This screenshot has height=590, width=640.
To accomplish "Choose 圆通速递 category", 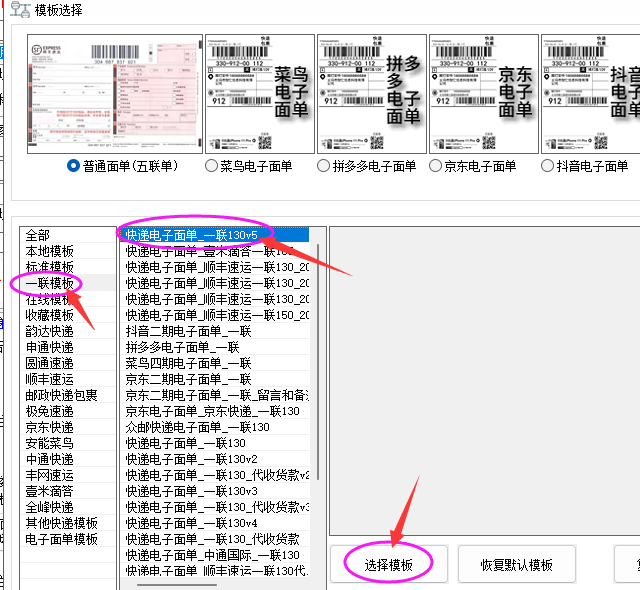I will click(x=68, y=363).
